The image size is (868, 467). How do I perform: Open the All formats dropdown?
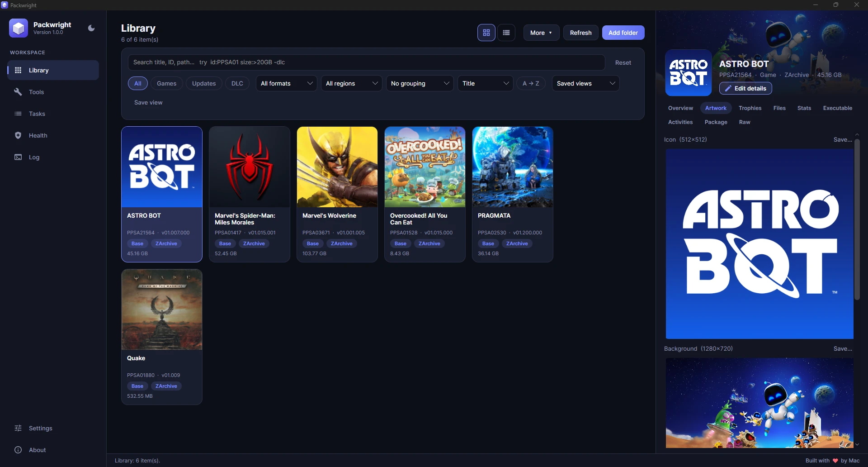[x=287, y=83]
